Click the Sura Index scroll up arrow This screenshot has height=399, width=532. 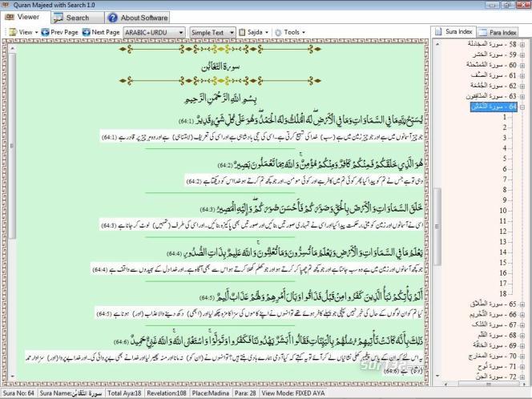(x=437, y=44)
